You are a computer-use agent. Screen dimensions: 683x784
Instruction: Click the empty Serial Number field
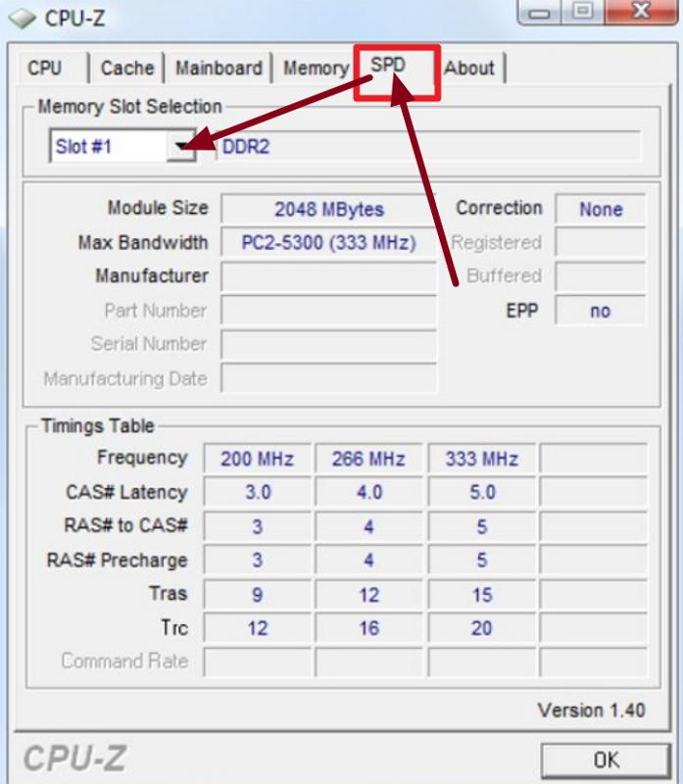point(328,345)
